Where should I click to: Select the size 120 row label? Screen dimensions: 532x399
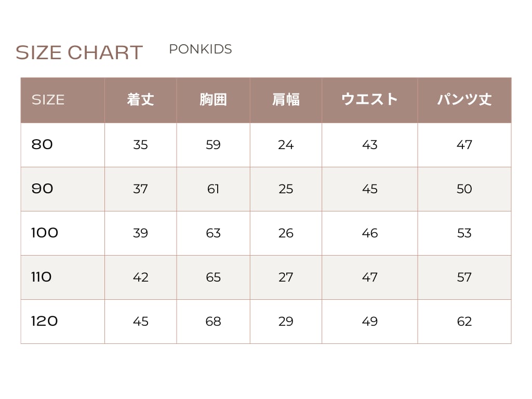click(44, 321)
